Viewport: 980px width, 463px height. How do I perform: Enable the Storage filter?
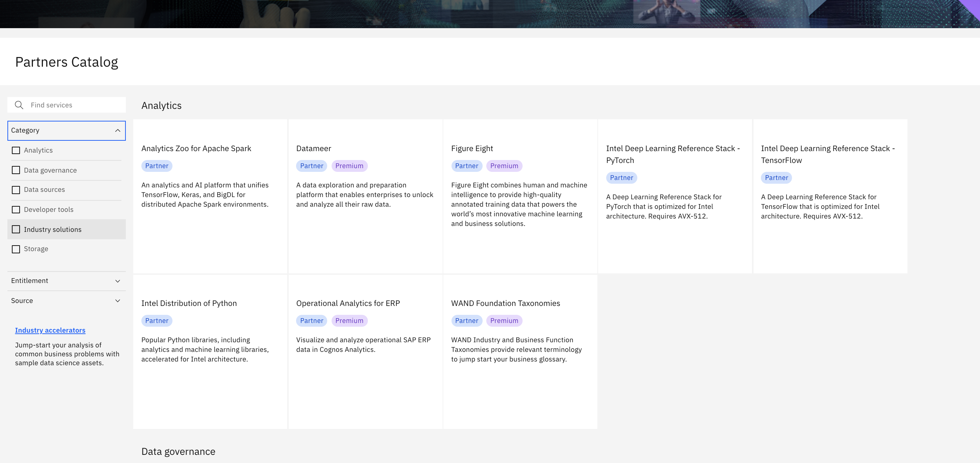coord(16,249)
